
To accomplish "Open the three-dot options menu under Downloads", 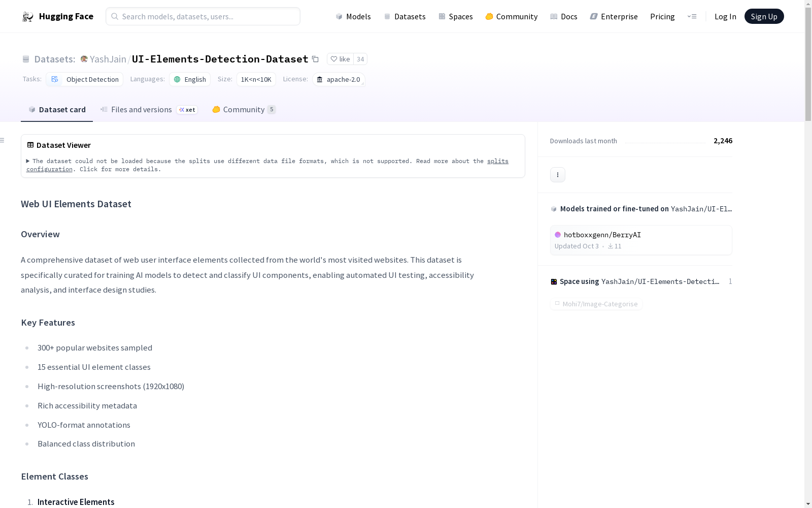I will [558, 175].
